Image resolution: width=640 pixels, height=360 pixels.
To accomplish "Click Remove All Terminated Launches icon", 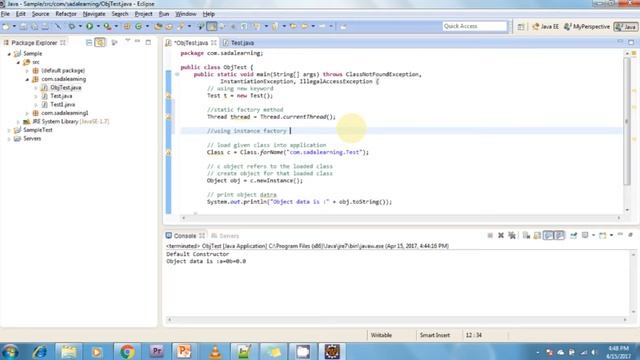I will click(512, 236).
